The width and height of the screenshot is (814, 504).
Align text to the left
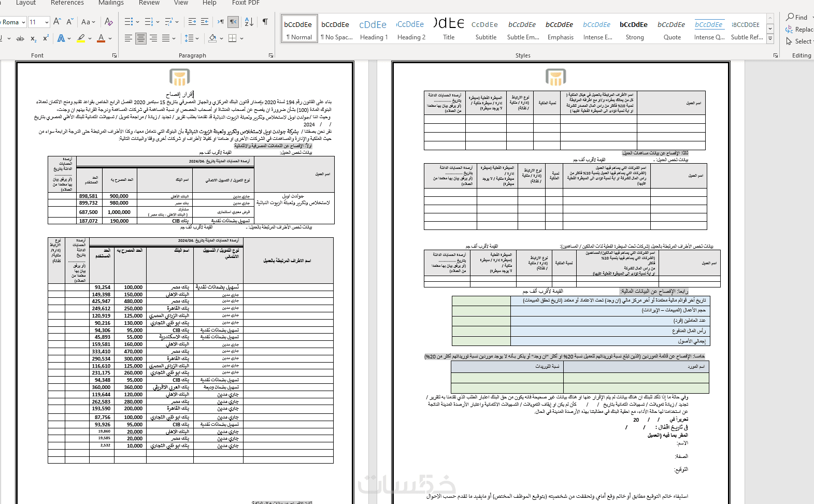coord(128,38)
